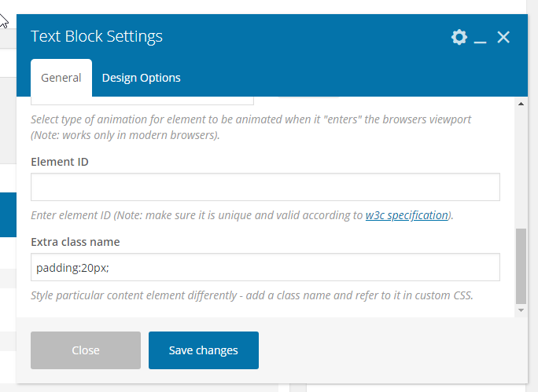This screenshot has height=392, width=538.
Task: Click the Text Block Settings title text
Action: [97, 36]
